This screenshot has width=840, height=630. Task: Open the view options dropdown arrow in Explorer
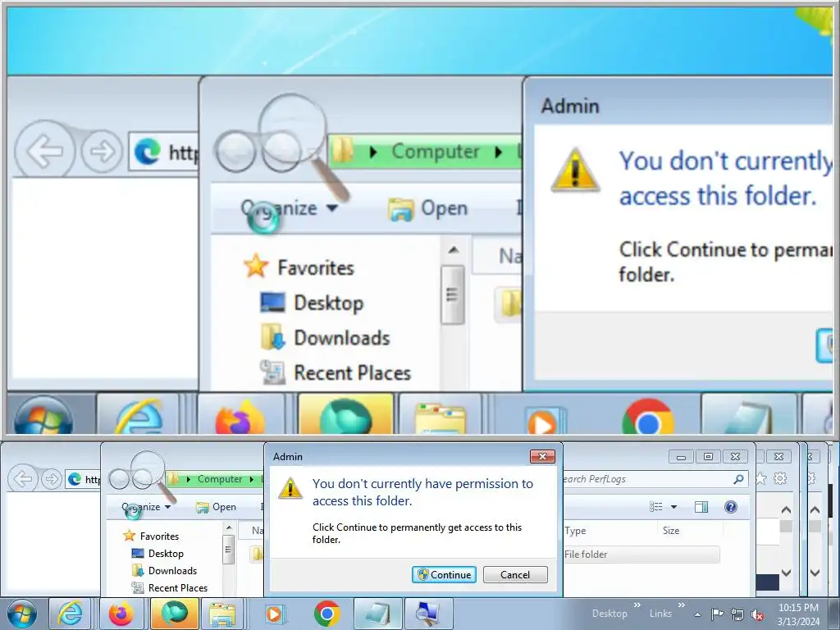(673, 507)
